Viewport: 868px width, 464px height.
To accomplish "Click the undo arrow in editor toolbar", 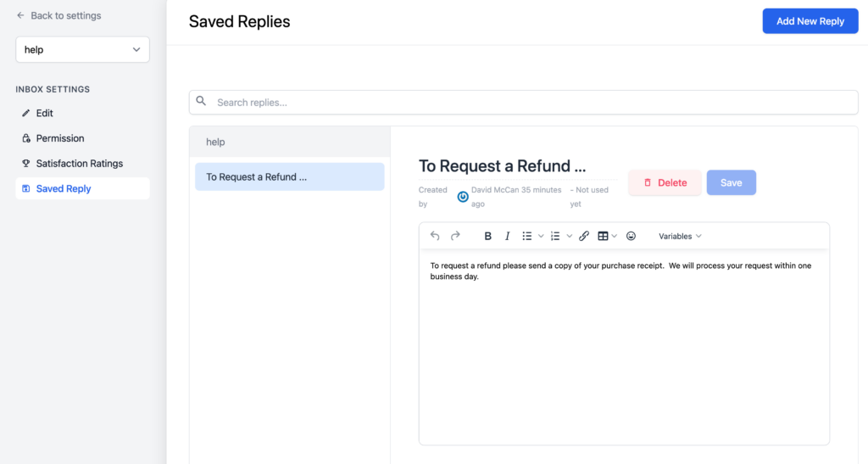I will pos(435,236).
